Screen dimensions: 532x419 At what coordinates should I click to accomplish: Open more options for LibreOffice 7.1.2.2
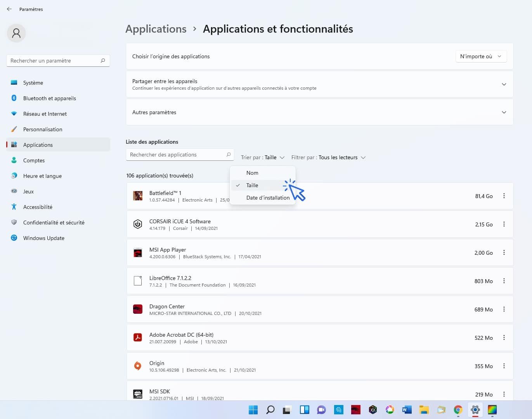[504, 281]
